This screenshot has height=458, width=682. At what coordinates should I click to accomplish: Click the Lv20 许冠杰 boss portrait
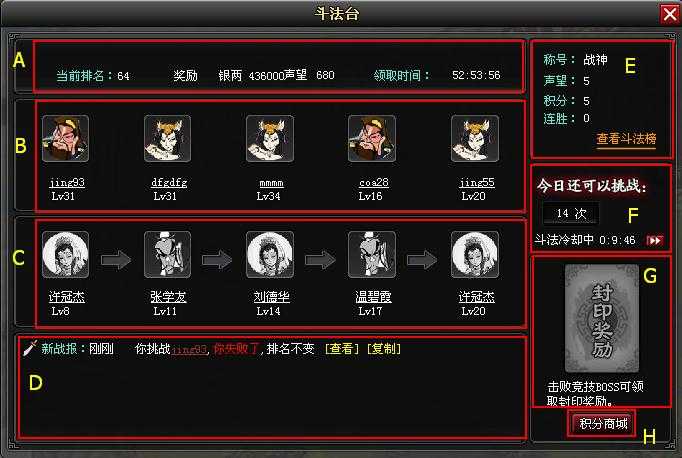pos(475,254)
